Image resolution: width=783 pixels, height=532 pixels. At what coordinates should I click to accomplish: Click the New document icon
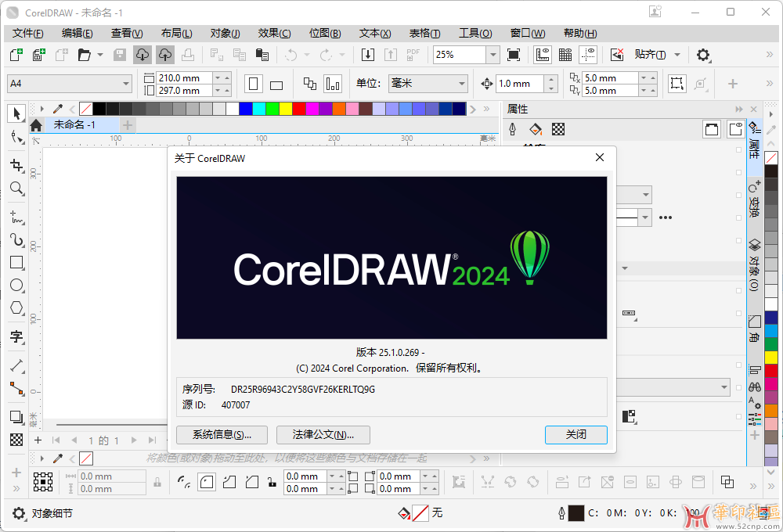[16, 55]
